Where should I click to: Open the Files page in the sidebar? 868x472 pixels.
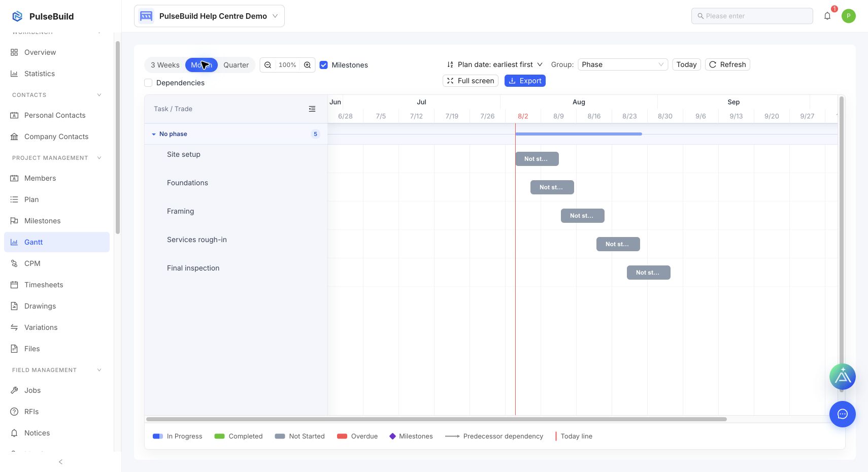tap(57, 349)
